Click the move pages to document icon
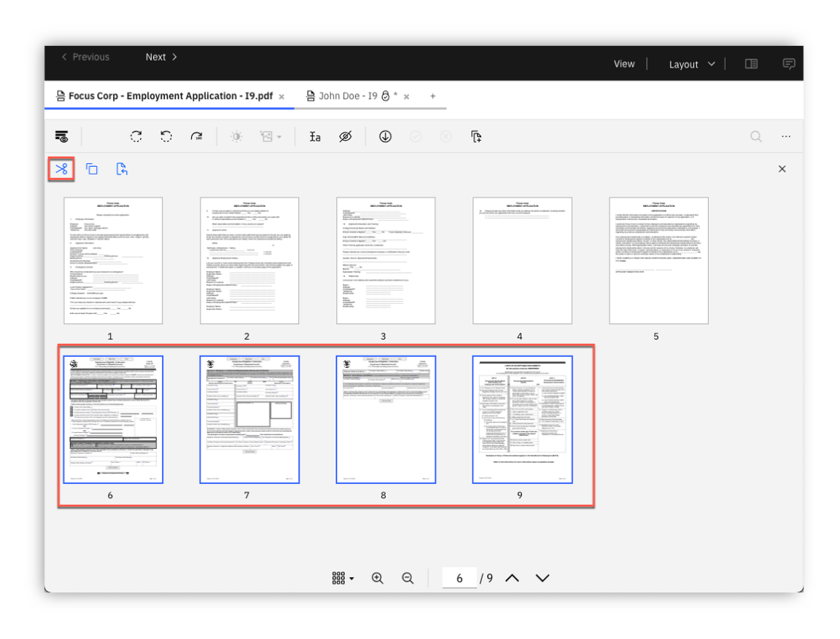Viewport: 840px width, 639px height. pos(122,169)
